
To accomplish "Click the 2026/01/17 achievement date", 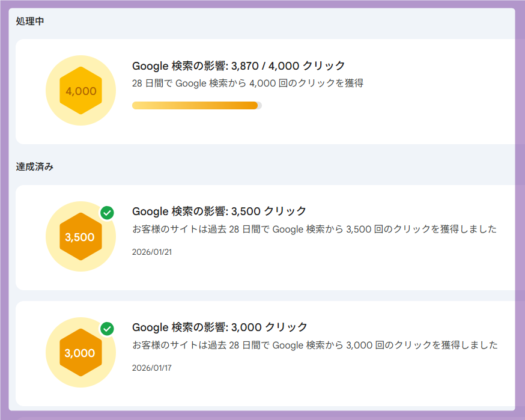I will coord(152,368).
